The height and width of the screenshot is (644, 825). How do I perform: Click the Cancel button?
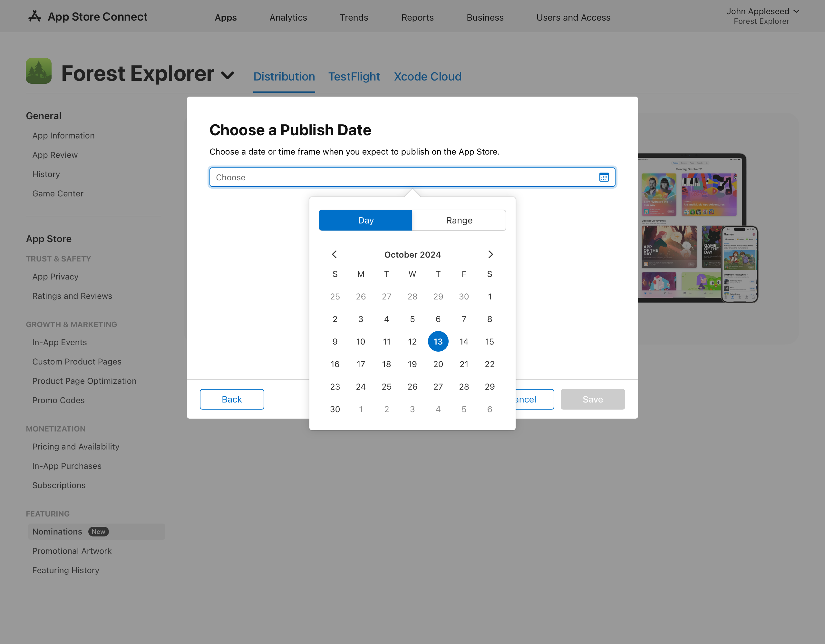pyautogui.click(x=522, y=399)
